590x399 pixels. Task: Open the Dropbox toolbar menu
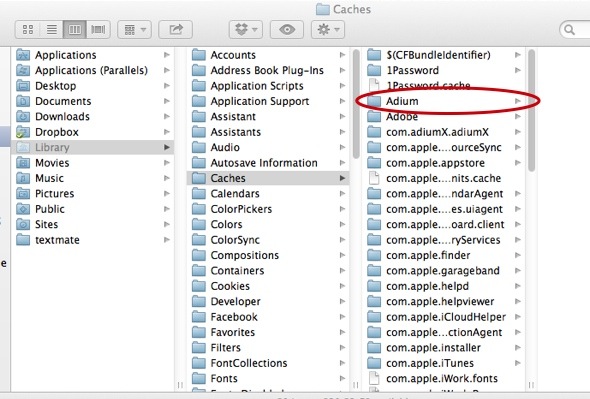[246, 29]
